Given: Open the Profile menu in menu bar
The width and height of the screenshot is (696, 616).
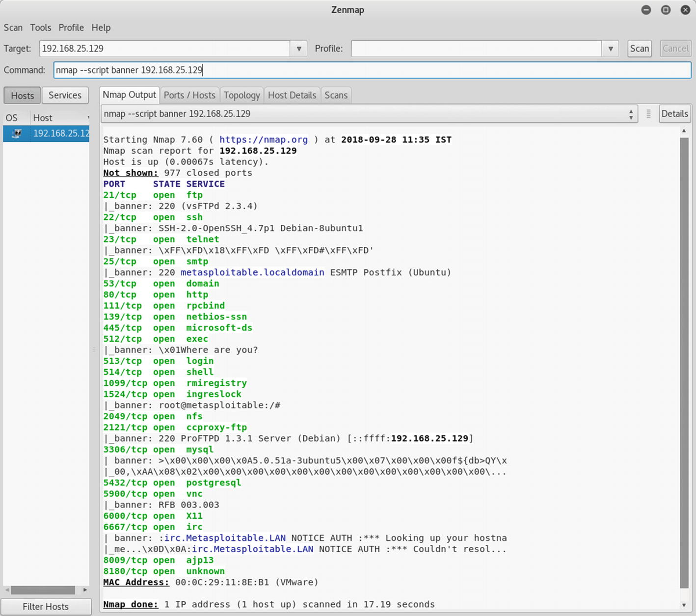Looking at the screenshot, I should tap(71, 27).
